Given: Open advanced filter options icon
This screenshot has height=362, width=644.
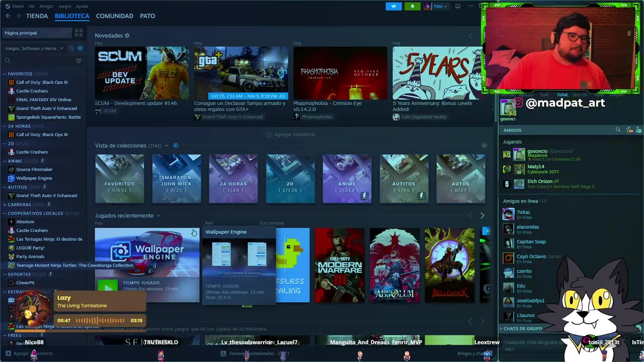Looking at the screenshot, I should (x=78, y=61).
